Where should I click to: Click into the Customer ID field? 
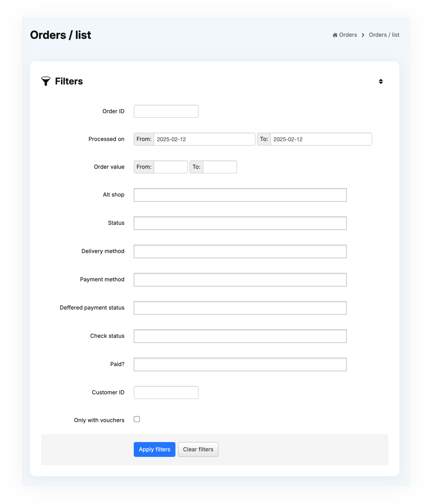coord(166,392)
